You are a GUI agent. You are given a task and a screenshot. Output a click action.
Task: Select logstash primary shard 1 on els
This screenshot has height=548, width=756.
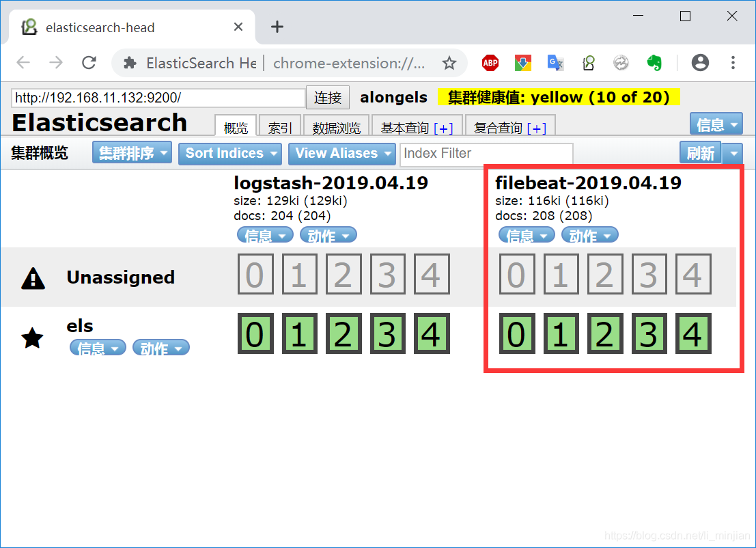299,333
